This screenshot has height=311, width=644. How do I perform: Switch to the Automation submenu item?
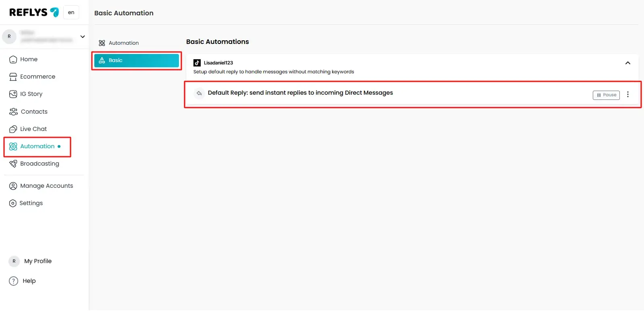point(123,43)
